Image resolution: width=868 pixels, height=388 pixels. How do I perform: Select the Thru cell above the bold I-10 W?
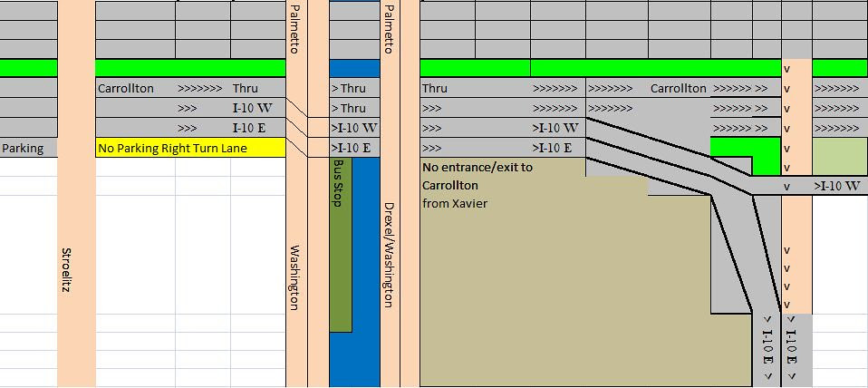[x=258, y=88]
